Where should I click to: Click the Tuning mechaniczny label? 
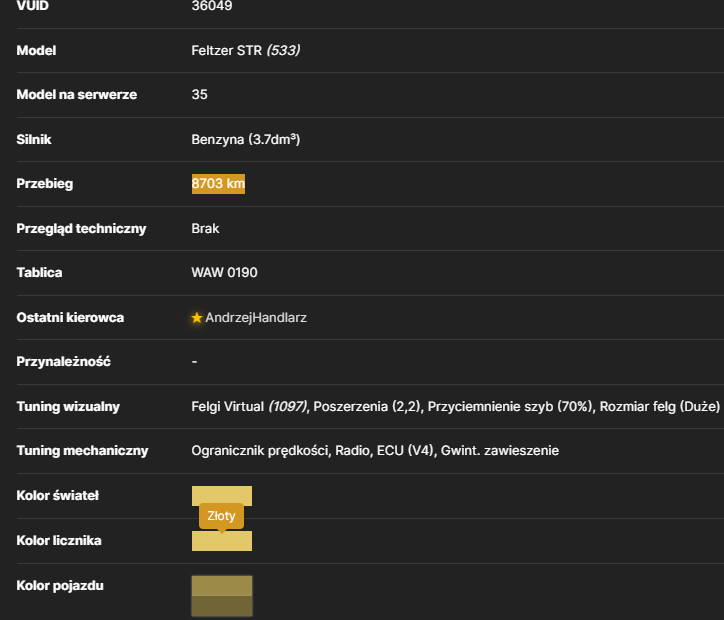[82, 451]
